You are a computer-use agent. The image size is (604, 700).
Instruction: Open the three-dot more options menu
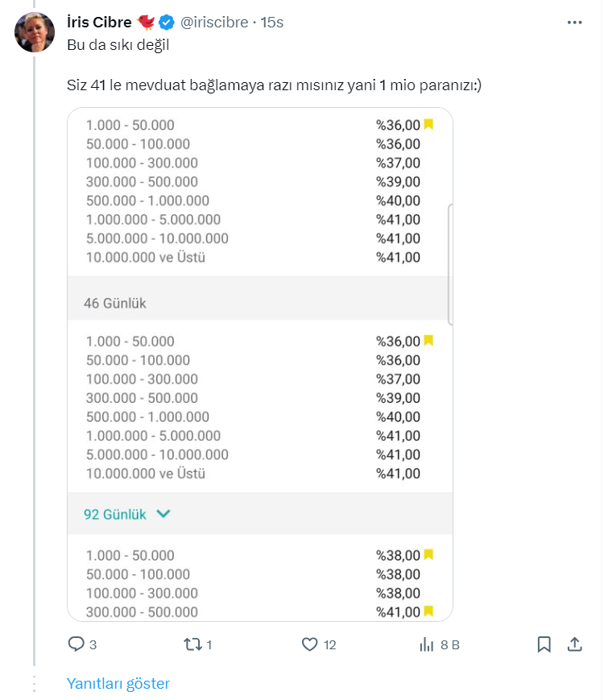coord(574,23)
